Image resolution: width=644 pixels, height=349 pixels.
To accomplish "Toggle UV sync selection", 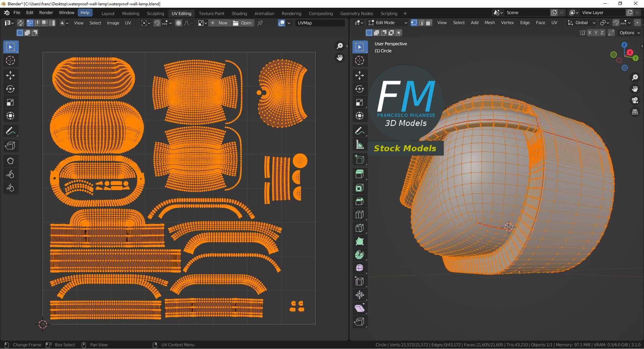I will click(x=20, y=23).
